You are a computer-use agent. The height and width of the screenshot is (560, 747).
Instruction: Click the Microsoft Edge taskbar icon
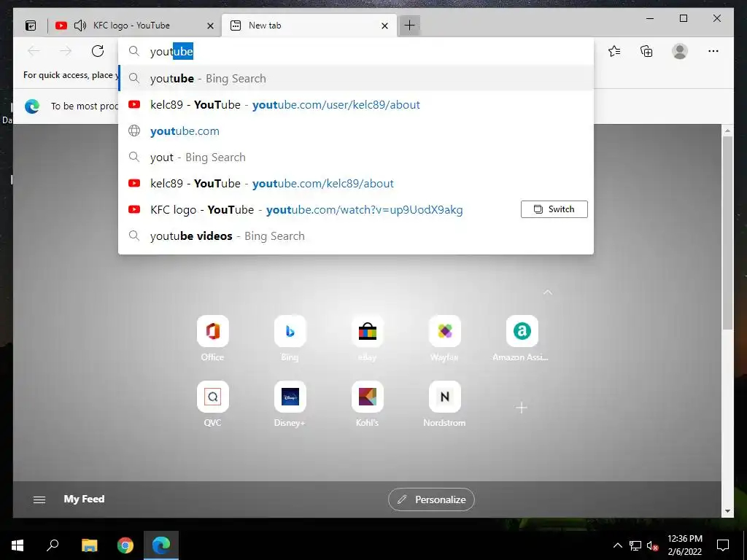161,545
